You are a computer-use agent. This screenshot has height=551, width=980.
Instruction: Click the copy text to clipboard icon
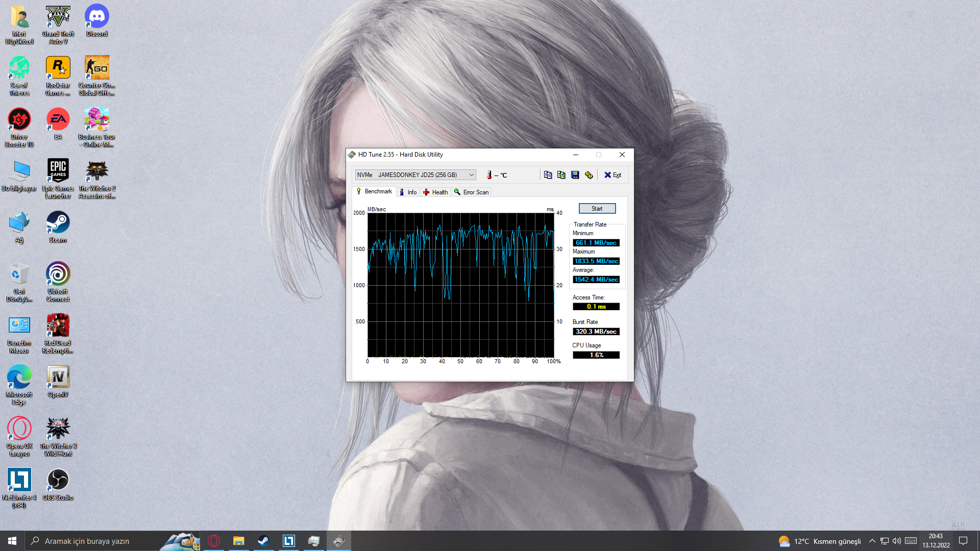click(x=548, y=175)
